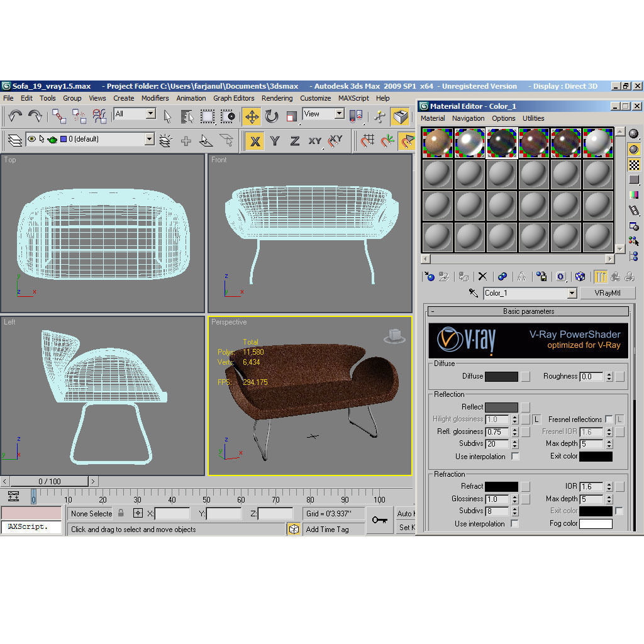Enable Refraction Use interpolation checkbox
This screenshot has height=644, width=644.
(x=514, y=523)
